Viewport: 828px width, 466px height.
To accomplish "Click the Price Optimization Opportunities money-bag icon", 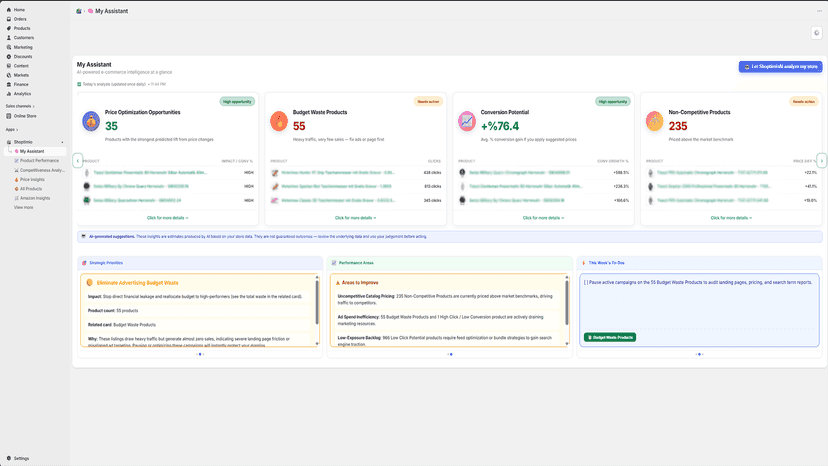I will pyautogui.click(x=91, y=121).
